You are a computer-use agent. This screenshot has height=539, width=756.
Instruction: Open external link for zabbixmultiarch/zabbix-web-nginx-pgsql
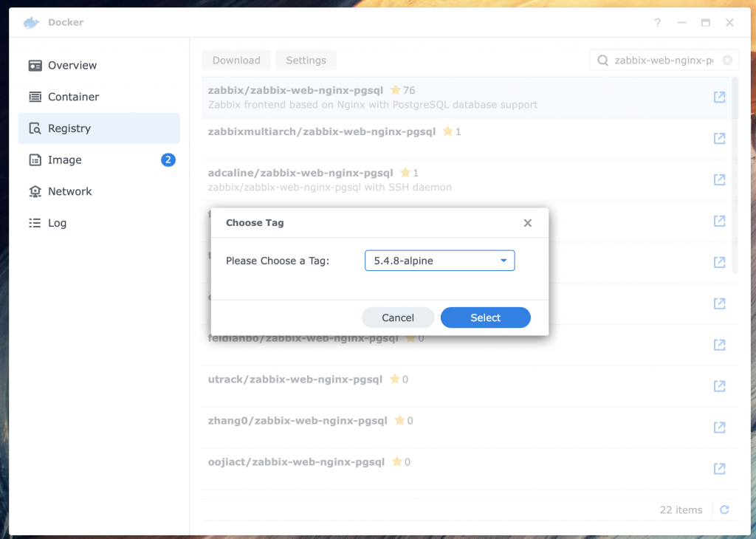click(720, 138)
